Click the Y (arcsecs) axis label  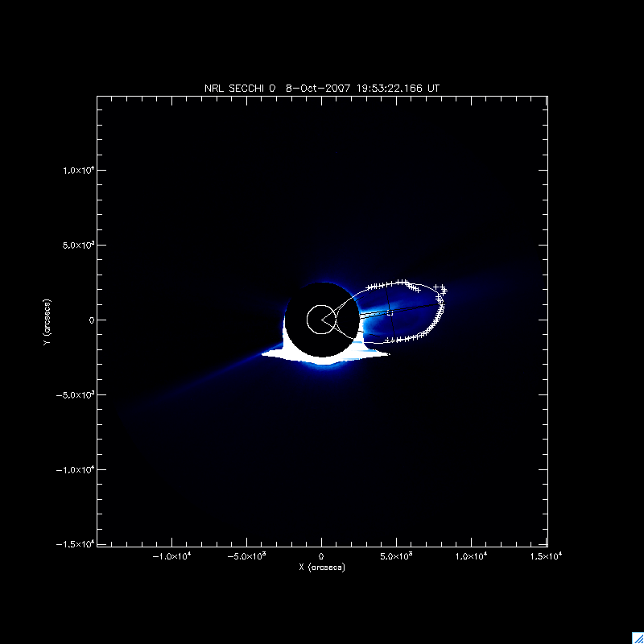point(45,320)
